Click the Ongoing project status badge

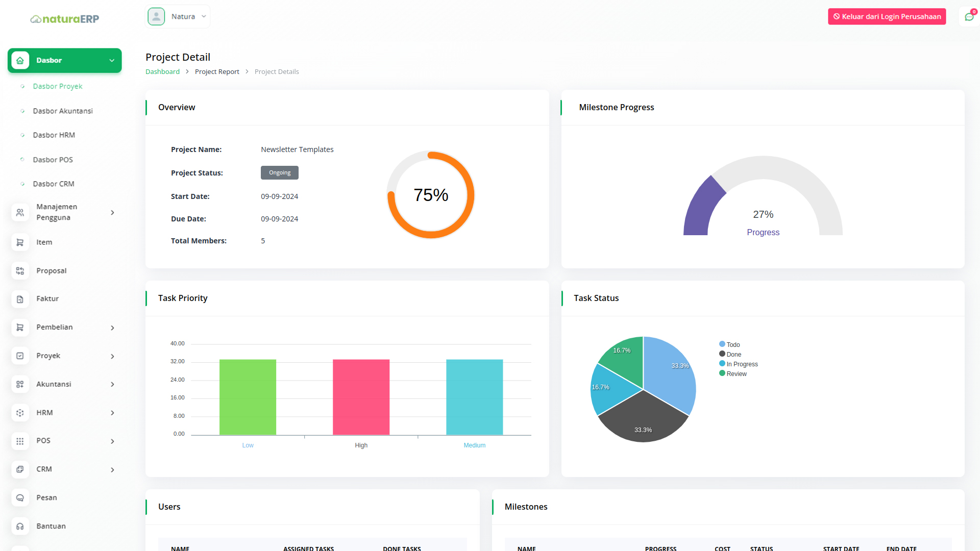pyautogui.click(x=279, y=173)
